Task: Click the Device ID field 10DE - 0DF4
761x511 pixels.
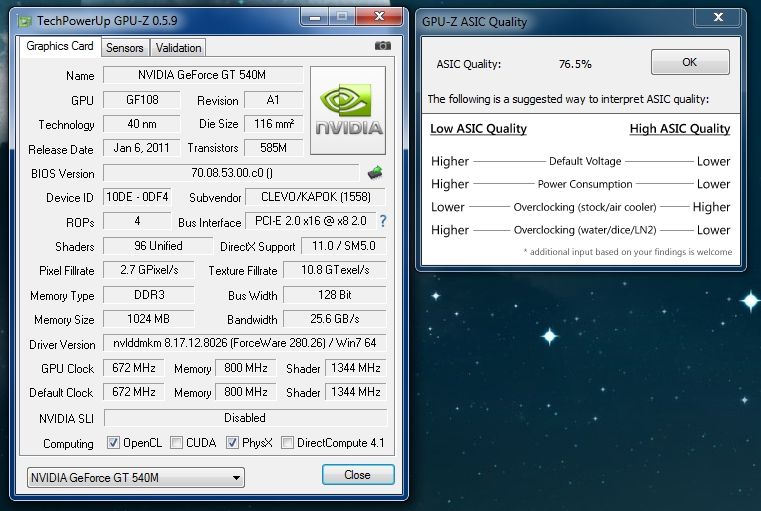Action: pos(137,197)
